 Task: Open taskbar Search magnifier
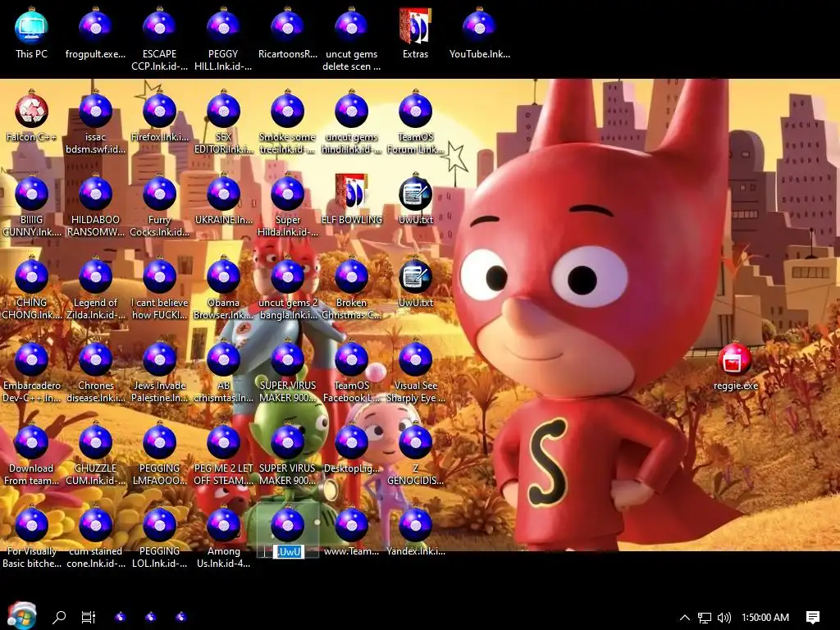59,617
